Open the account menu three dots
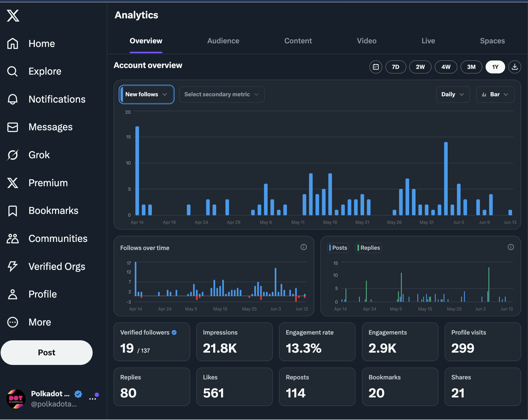Image resolution: width=528 pixels, height=420 pixels. pyautogui.click(x=93, y=399)
